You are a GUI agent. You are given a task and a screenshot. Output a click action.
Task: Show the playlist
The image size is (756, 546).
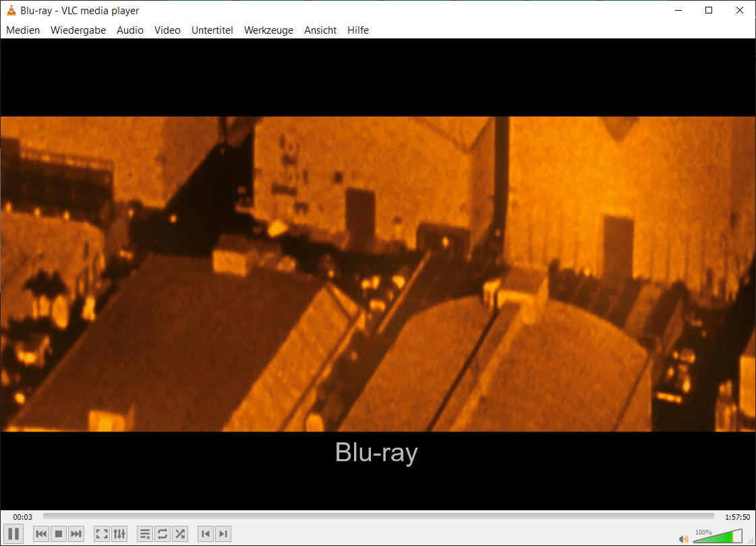coord(144,533)
